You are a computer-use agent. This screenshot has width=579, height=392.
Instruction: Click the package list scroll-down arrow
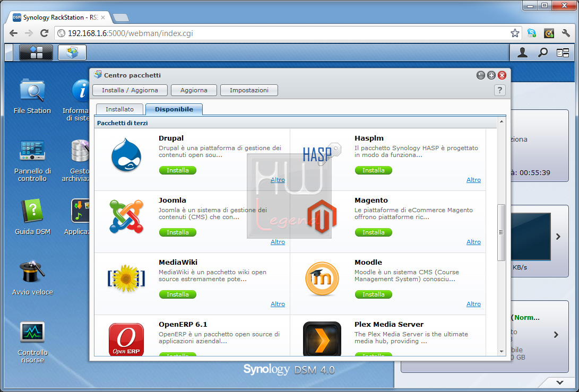(x=501, y=351)
